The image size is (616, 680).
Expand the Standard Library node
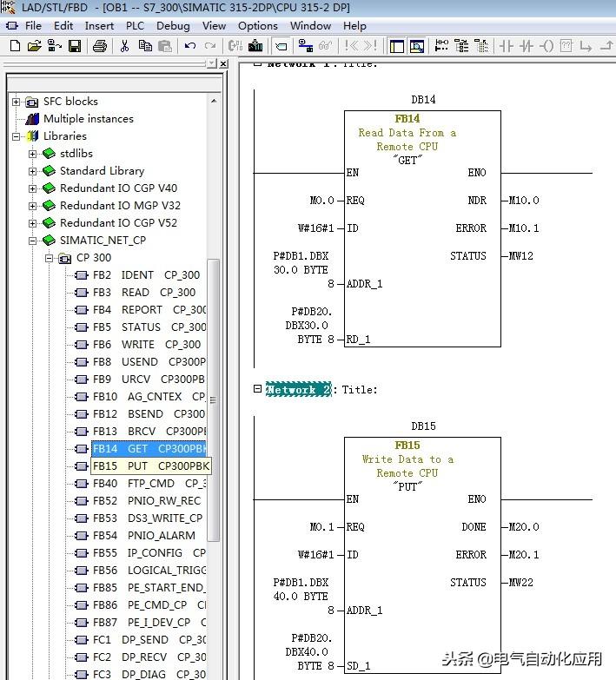(x=33, y=171)
